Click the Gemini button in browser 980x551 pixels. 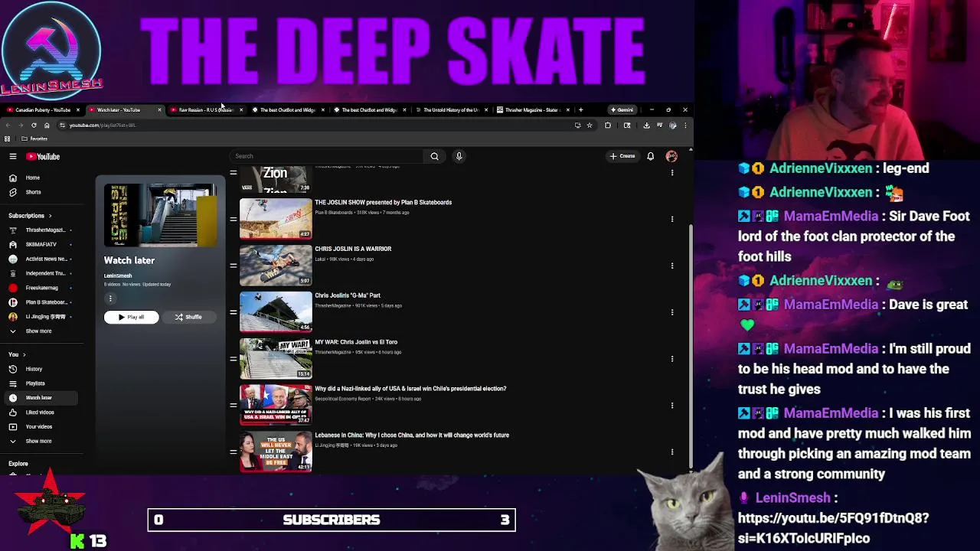point(622,109)
